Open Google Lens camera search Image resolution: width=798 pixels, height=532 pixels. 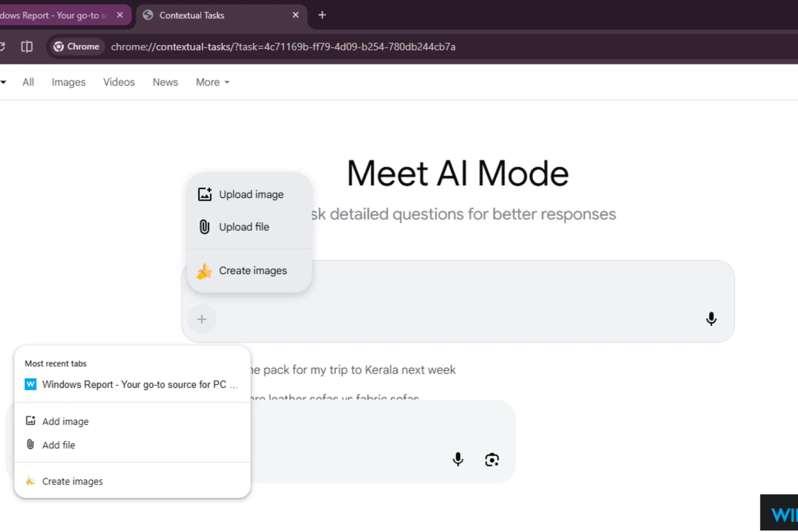tap(492, 459)
